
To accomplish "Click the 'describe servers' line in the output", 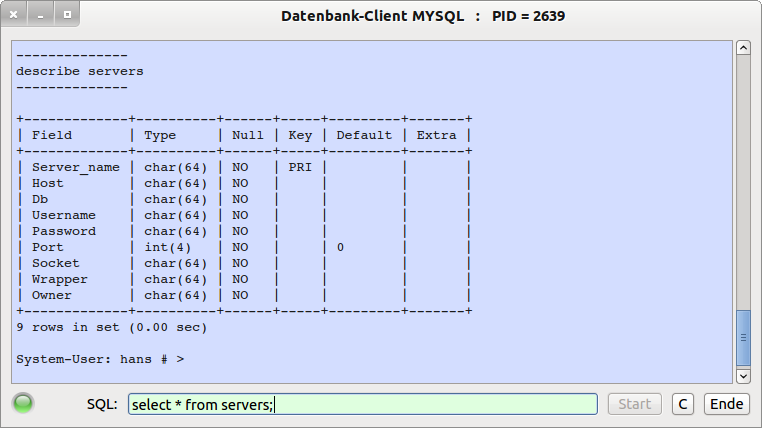I will coord(80,71).
